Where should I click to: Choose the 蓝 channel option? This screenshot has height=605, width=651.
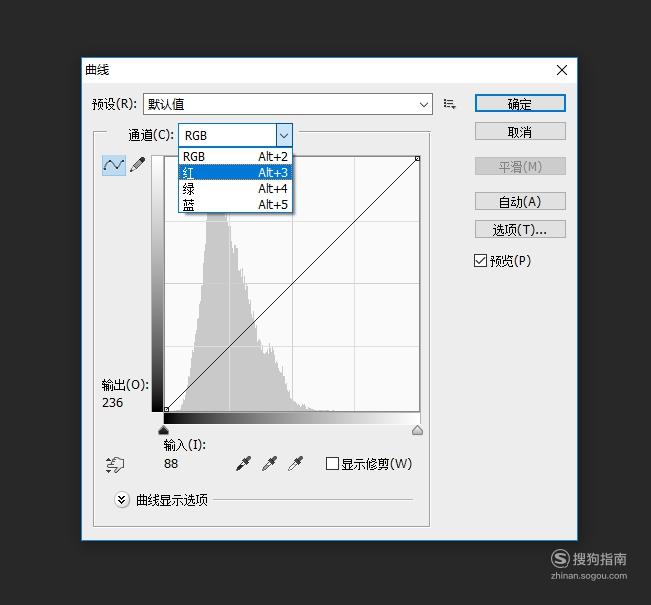coord(235,204)
